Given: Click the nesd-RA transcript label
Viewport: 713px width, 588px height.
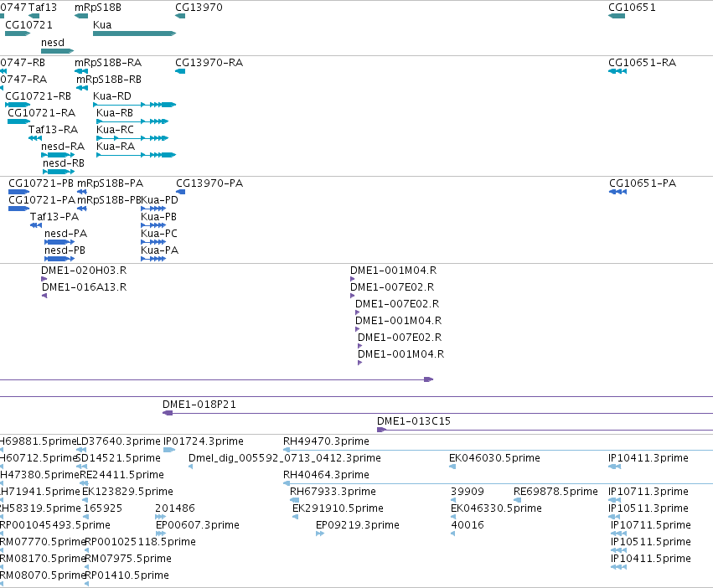Looking at the screenshot, I should coord(63,147).
